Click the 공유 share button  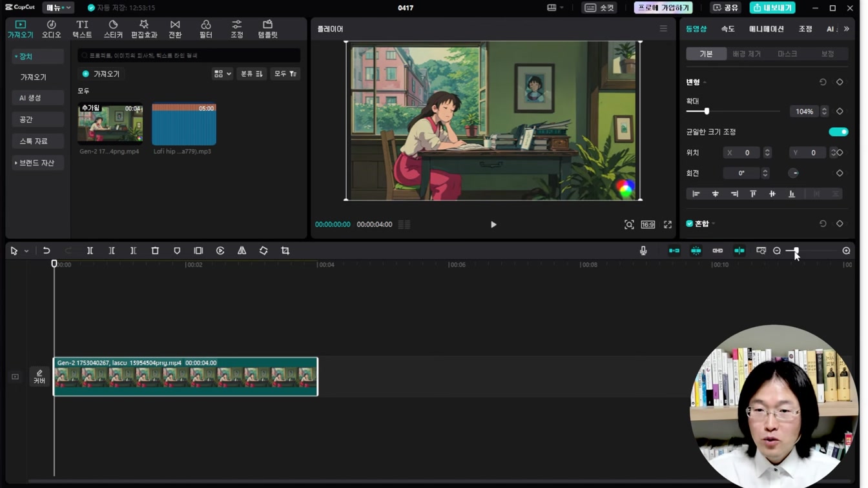point(725,8)
